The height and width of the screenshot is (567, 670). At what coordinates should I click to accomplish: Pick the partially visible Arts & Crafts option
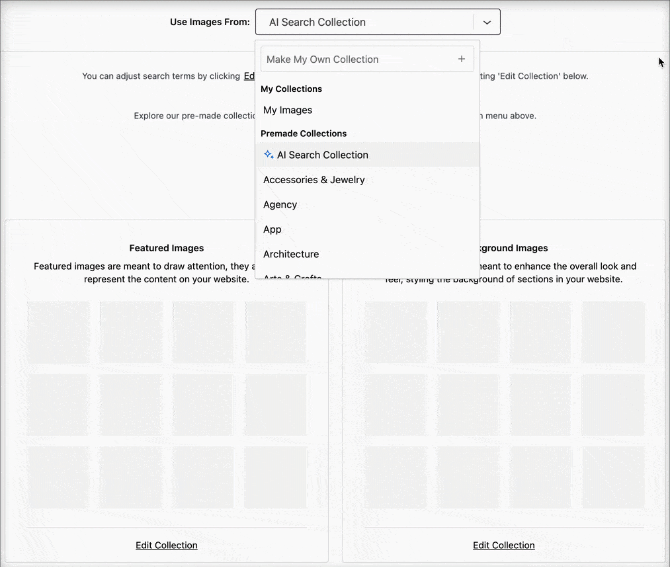pos(291,275)
